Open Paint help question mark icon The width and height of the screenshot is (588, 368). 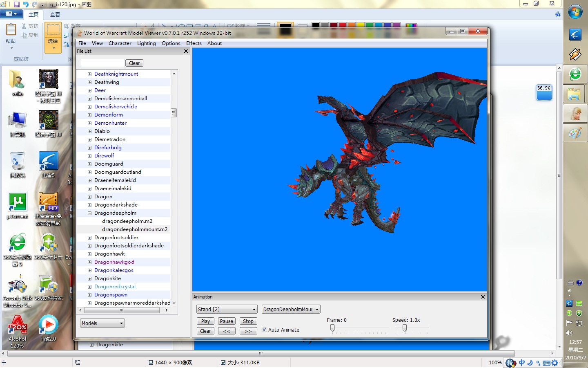[558, 14]
